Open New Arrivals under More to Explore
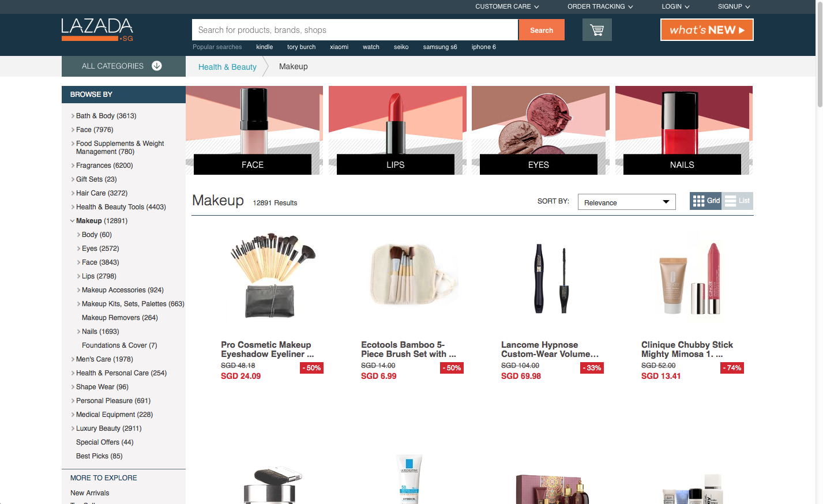 pyautogui.click(x=89, y=493)
